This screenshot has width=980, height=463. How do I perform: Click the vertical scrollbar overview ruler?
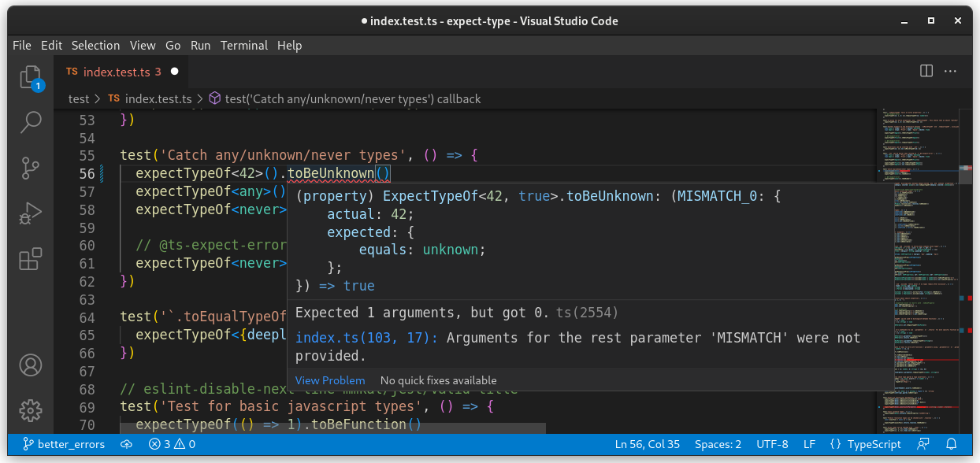966,272
